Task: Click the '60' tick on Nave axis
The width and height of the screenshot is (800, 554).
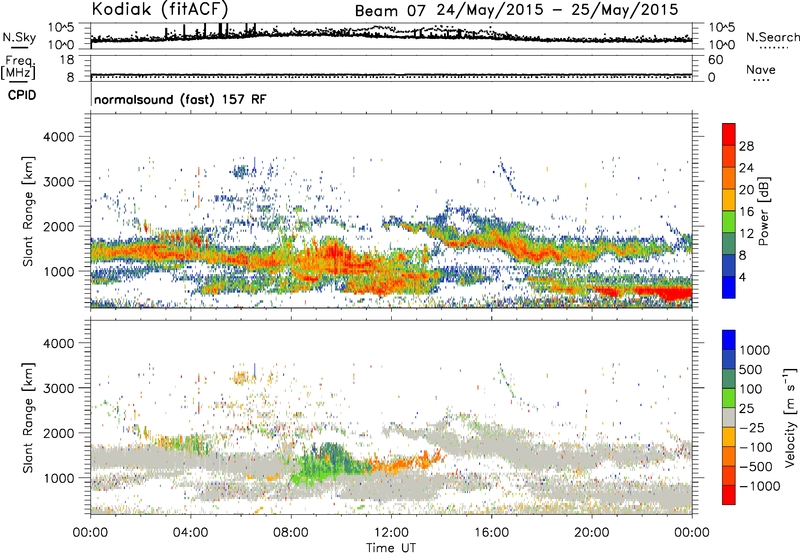Action: pos(715,60)
